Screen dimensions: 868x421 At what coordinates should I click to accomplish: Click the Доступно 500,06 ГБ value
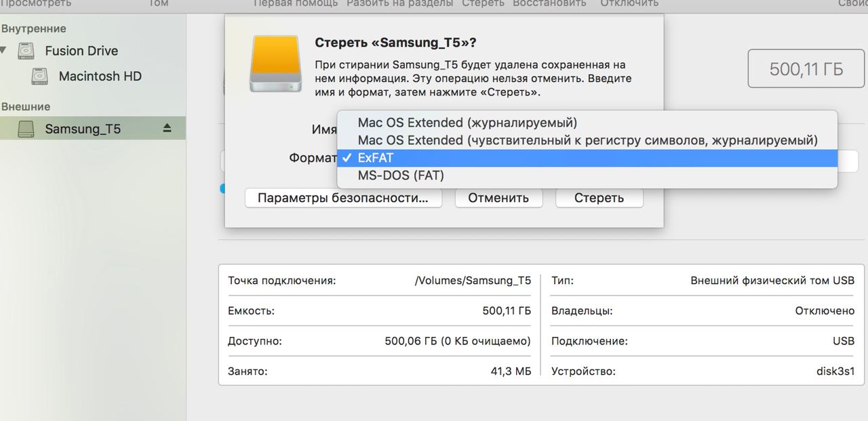point(458,341)
